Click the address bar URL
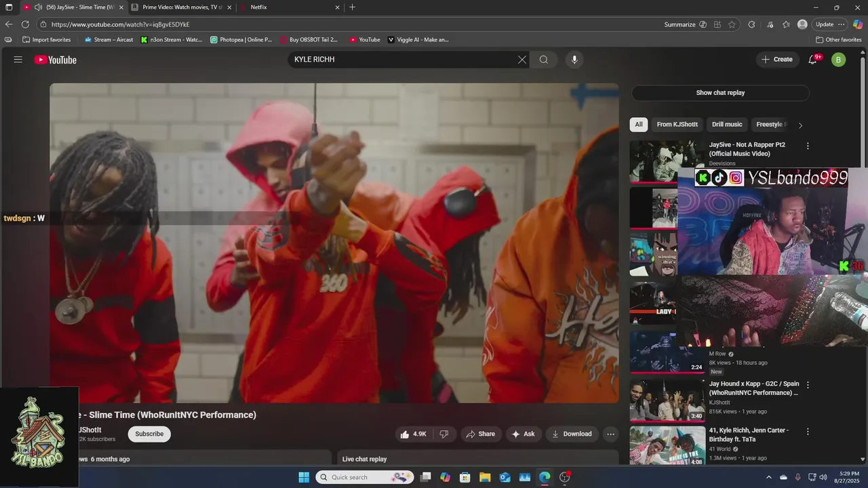 pos(120,24)
